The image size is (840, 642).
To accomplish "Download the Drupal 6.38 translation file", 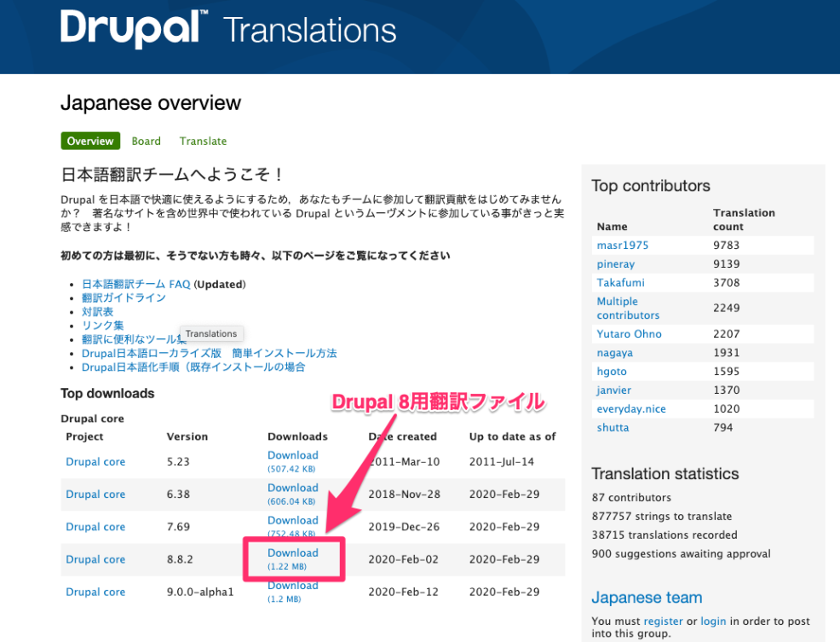I will [293, 488].
